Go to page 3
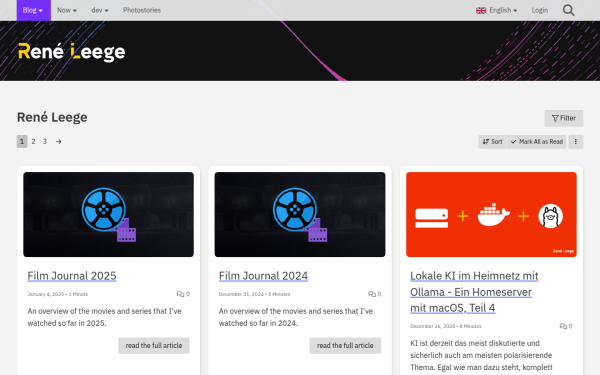 [45, 142]
